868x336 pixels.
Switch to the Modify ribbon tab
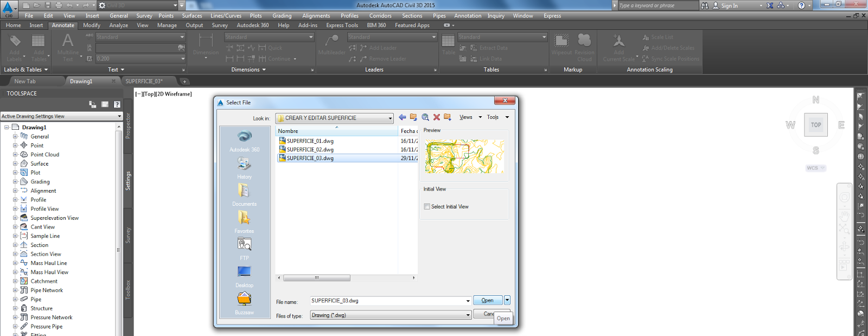[x=92, y=26]
